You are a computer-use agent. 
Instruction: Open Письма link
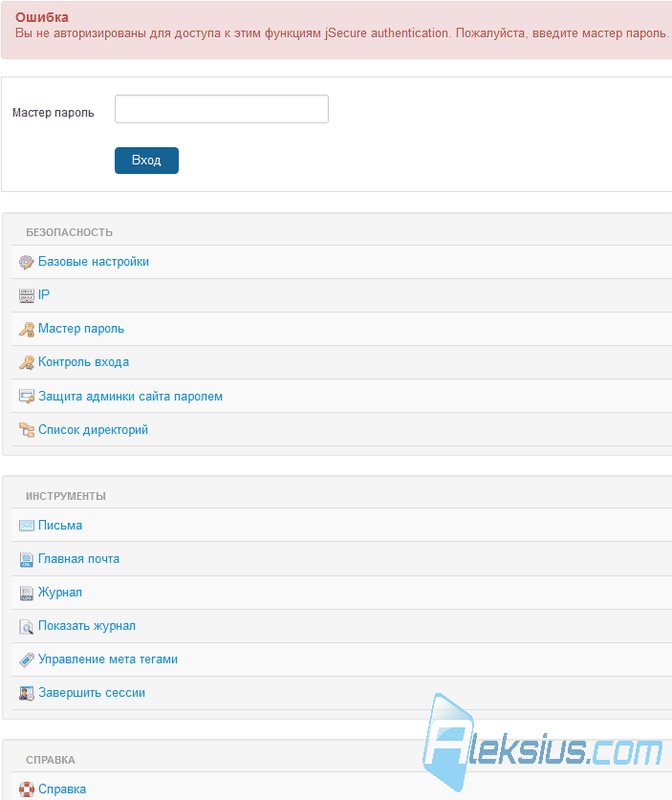[60, 526]
